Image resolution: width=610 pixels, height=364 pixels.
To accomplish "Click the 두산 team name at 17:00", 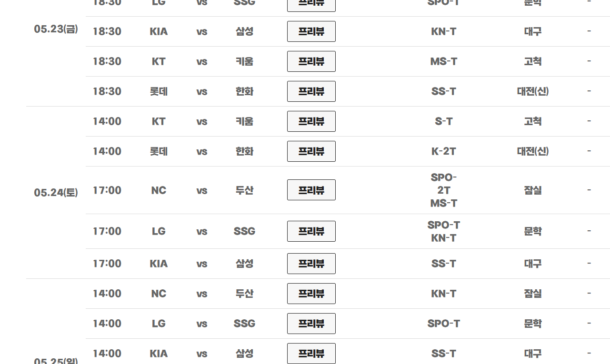I will tap(245, 190).
